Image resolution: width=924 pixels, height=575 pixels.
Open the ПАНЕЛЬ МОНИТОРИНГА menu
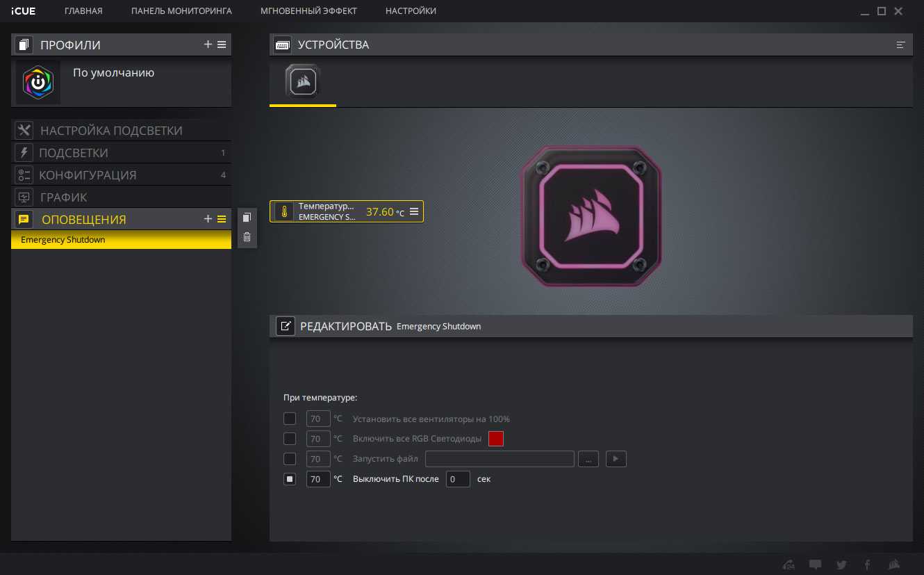tap(181, 11)
